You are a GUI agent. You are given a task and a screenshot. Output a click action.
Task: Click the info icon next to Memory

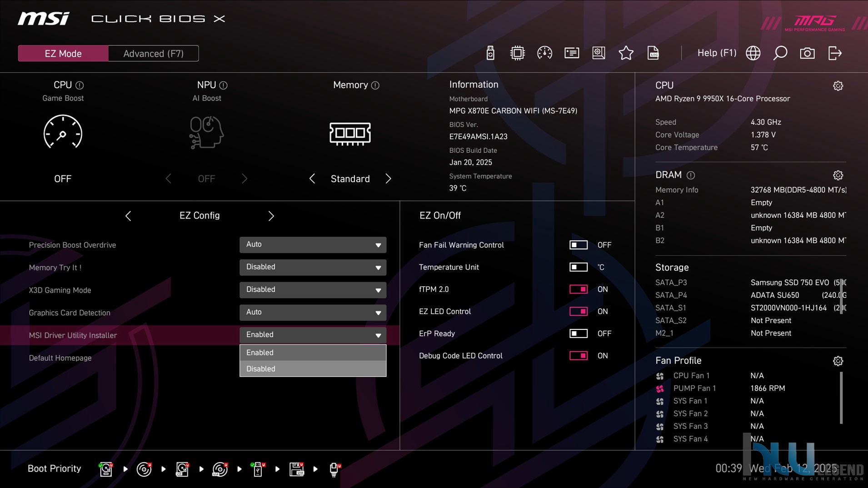(x=375, y=85)
